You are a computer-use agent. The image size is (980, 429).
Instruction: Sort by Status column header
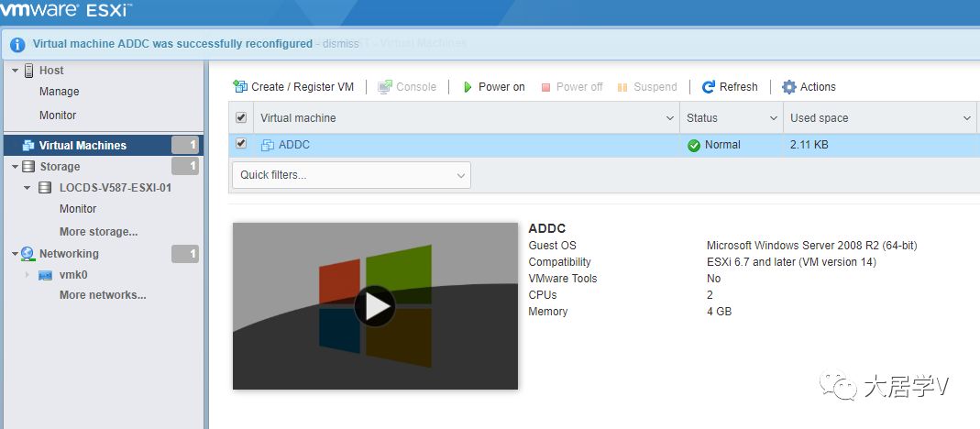click(x=702, y=117)
